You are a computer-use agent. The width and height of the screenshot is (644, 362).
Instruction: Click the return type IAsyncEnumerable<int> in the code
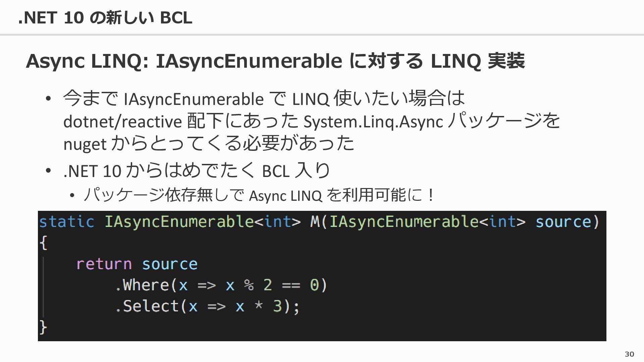click(203, 222)
